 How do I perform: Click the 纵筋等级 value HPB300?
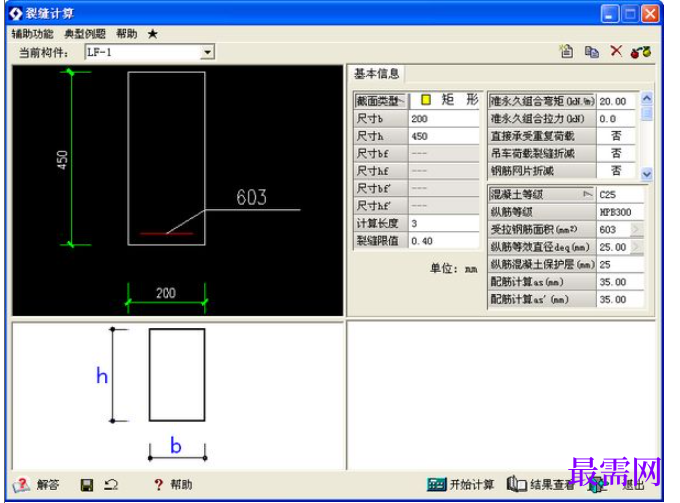point(620,212)
